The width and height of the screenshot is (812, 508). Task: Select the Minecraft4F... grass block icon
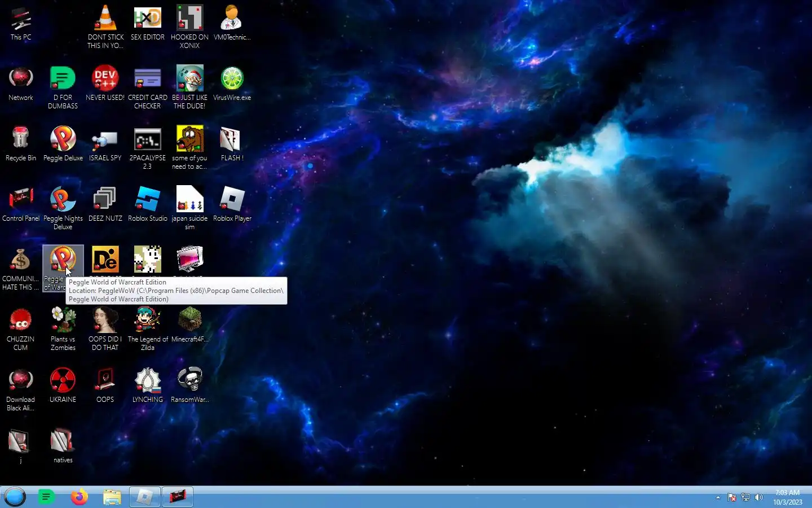189,320
